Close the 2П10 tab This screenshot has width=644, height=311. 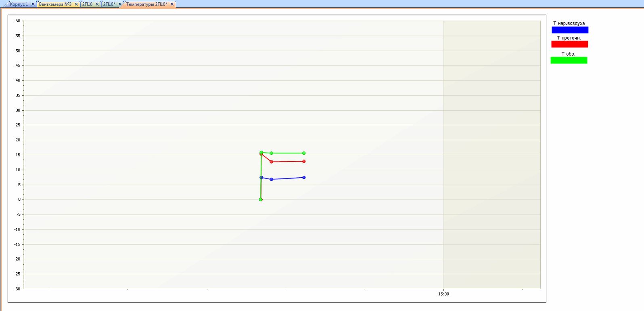97,4
